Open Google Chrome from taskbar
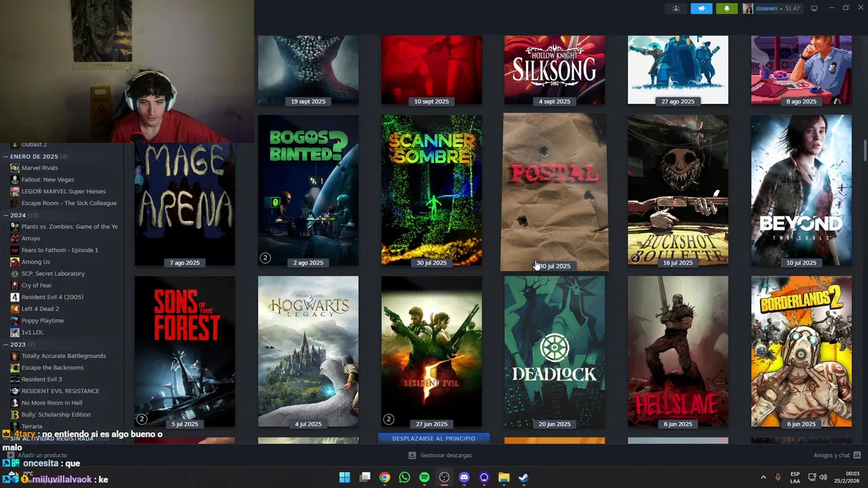868x488 pixels. [x=384, y=477]
